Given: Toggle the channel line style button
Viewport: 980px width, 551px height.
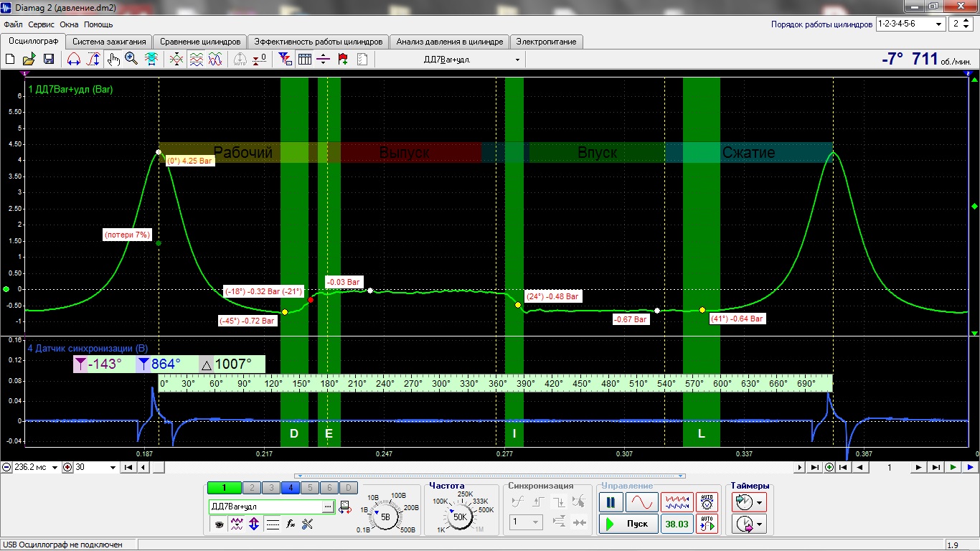Looking at the screenshot, I should click(273, 524).
